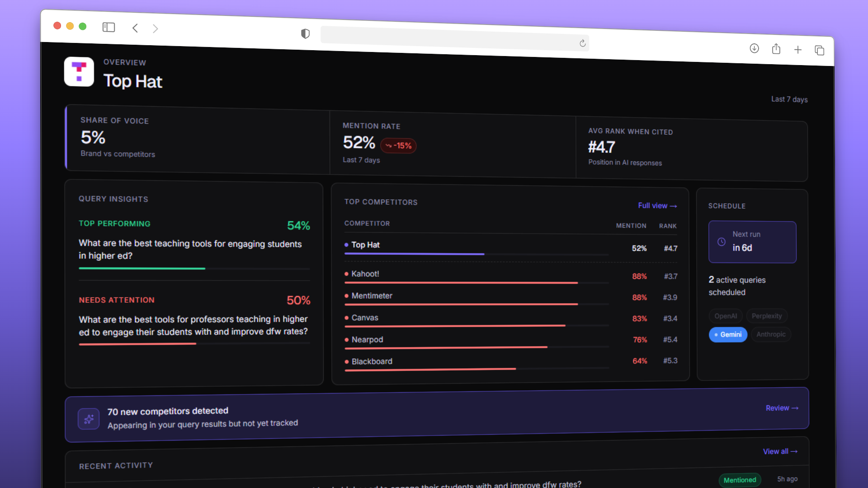
Task: Toggle the browser sidebar panel icon
Action: (108, 28)
